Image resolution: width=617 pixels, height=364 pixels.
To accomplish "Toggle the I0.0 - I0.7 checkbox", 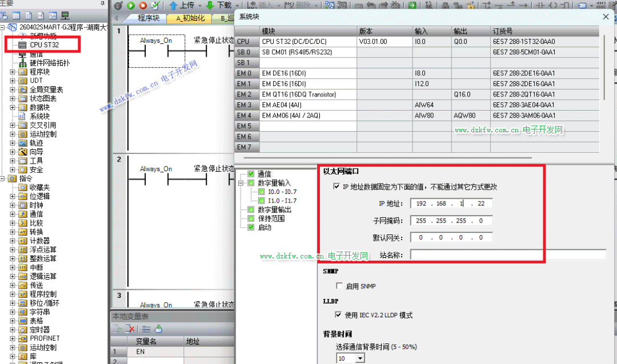I will click(x=261, y=192).
